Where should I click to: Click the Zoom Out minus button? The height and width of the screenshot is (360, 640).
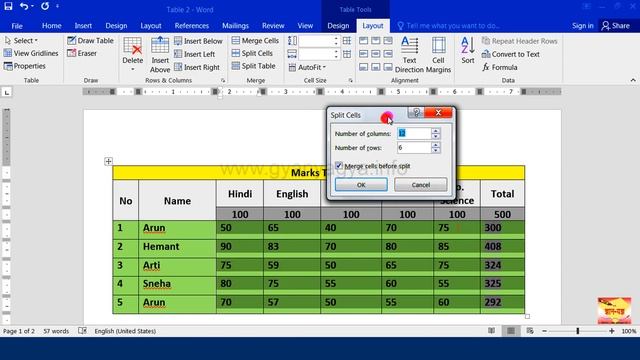(544, 331)
